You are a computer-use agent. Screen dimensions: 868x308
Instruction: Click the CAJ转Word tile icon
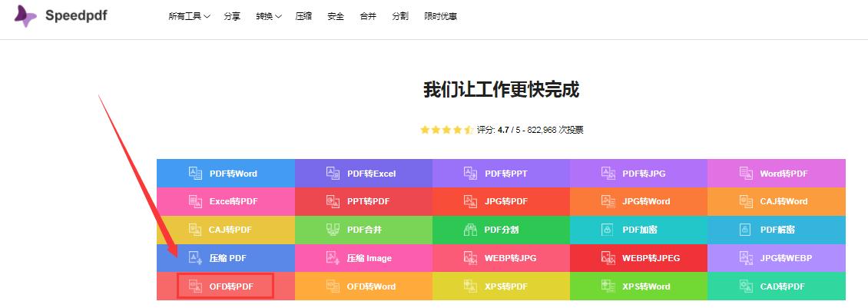[x=746, y=201]
